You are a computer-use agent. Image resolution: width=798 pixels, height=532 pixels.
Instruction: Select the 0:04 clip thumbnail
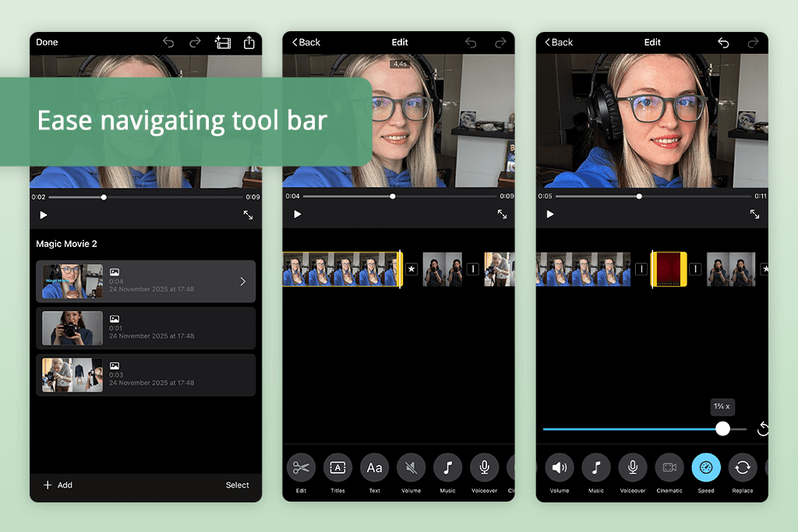pos(72,281)
